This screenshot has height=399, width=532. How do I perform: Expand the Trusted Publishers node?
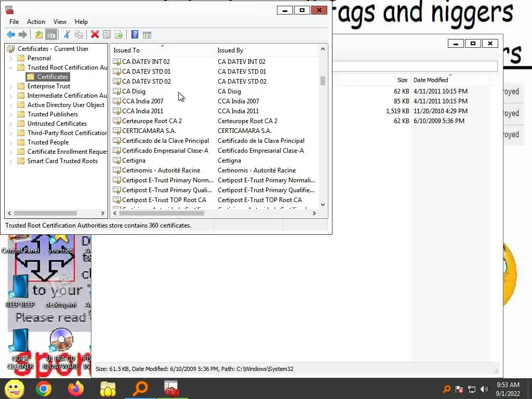10,114
